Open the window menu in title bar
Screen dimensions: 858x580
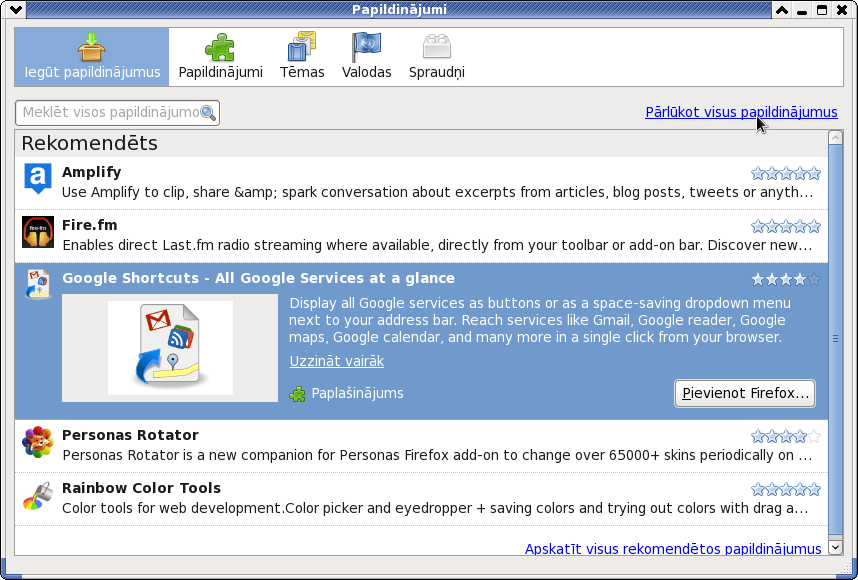[x=16, y=9]
